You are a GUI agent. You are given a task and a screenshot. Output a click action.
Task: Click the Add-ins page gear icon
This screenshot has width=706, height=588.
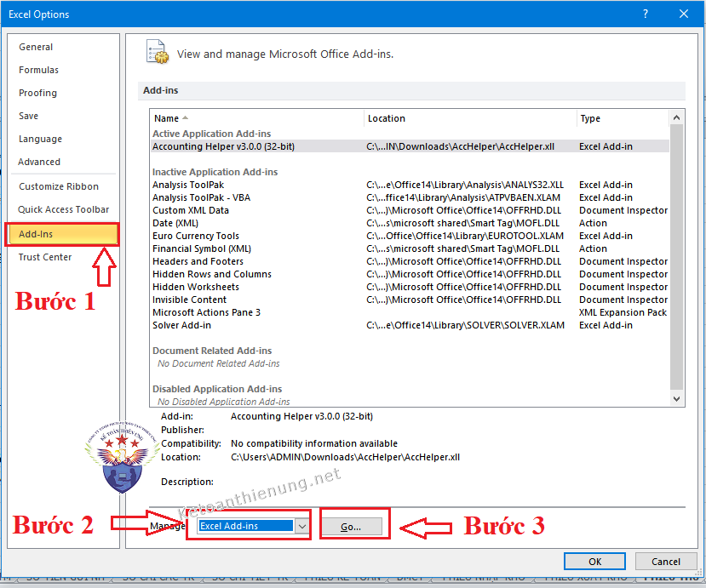[x=158, y=52]
